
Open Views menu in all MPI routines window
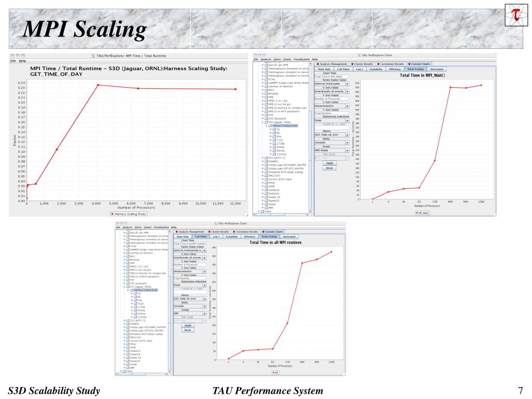(138, 228)
